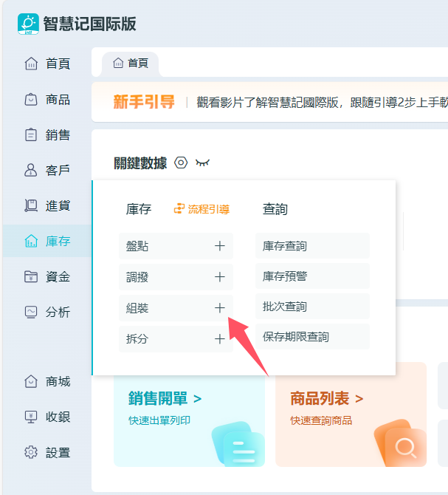Toggle the eye icon to hide 關鍵數據
This screenshot has width=448, height=495.
202,163
